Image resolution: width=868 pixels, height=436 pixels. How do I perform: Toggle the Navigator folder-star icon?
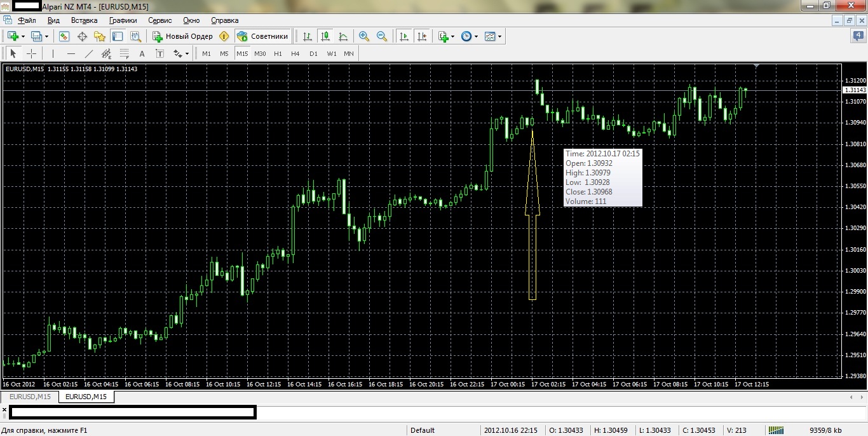[100, 36]
